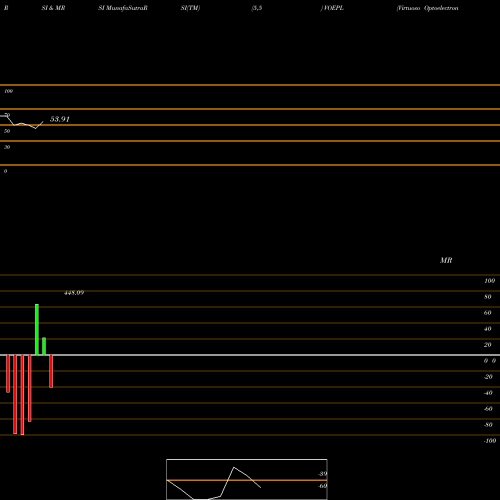Click the MR axis -20 label

tap(488, 377)
